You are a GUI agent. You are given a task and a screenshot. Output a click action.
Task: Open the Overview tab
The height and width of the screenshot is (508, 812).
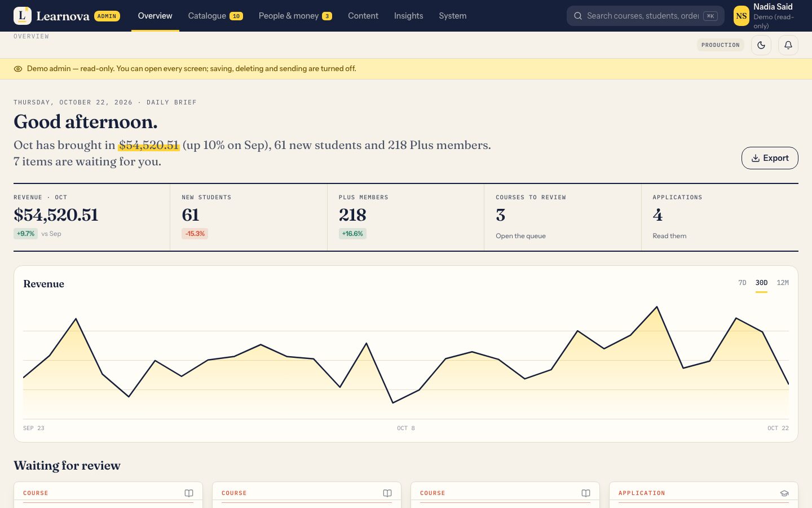155,16
